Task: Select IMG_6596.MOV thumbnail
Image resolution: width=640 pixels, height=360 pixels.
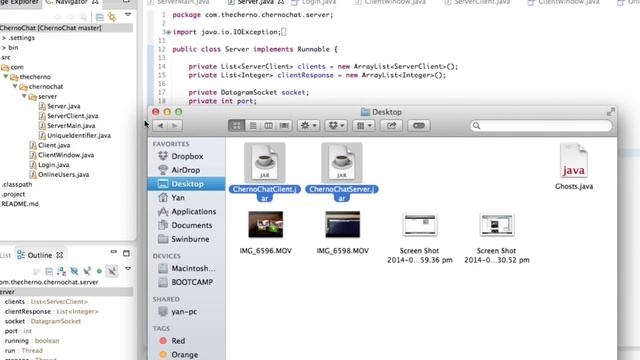Action: tap(266, 224)
